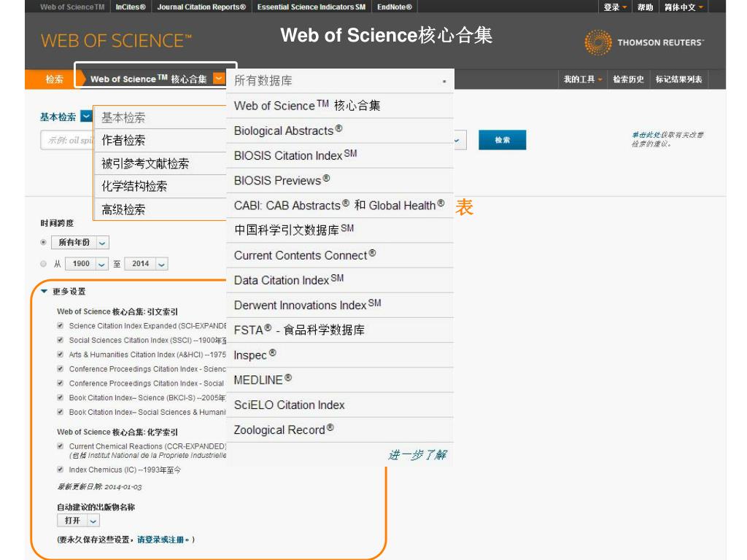The height and width of the screenshot is (560, 747).
Task: Click the 帮助 link
Action: click(x=645, y=7)
